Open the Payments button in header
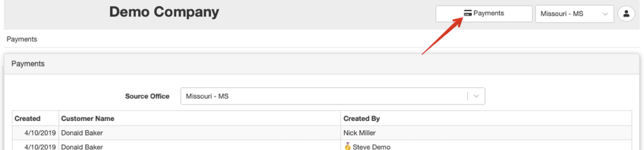Image resolution: width=644 pixels, height=150 pixels. click(484, 14)
